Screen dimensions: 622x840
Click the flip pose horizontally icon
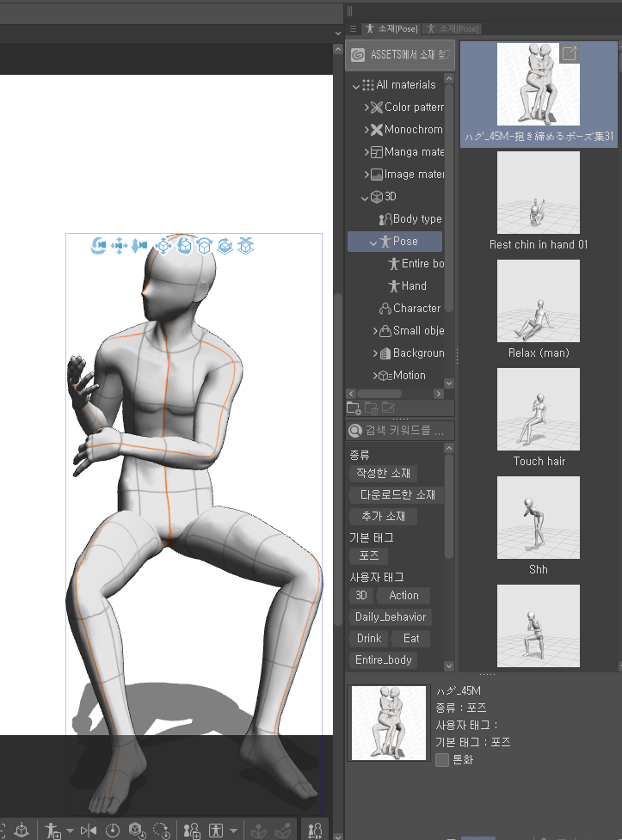coord(89,831)
